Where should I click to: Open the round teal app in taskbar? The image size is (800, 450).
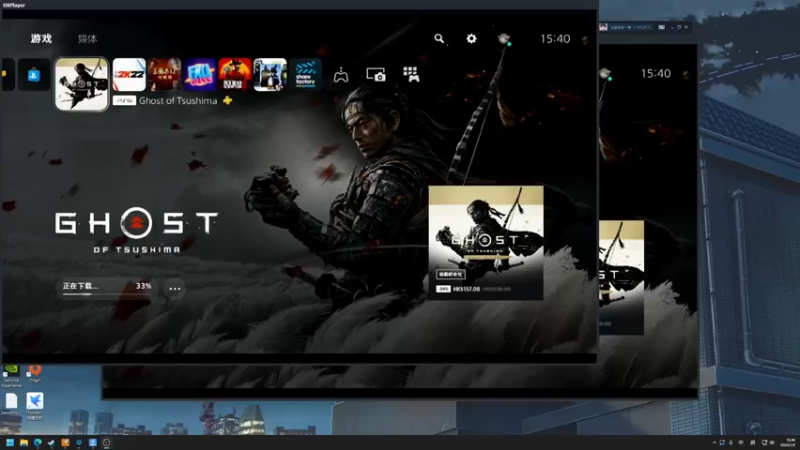click(79, 443)
